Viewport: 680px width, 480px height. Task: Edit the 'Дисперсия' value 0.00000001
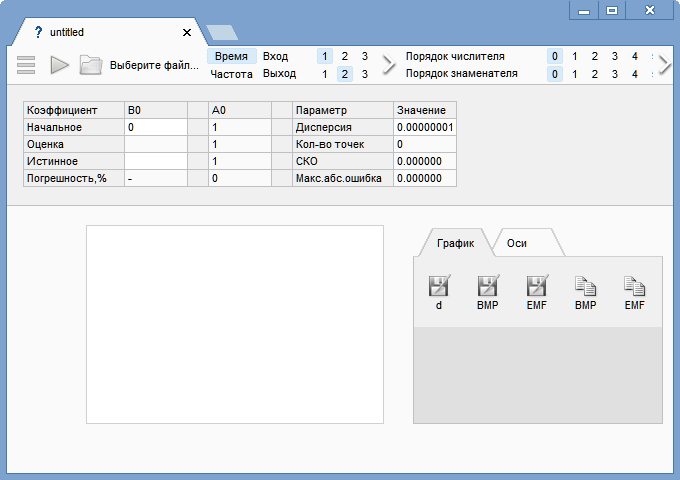425,127
